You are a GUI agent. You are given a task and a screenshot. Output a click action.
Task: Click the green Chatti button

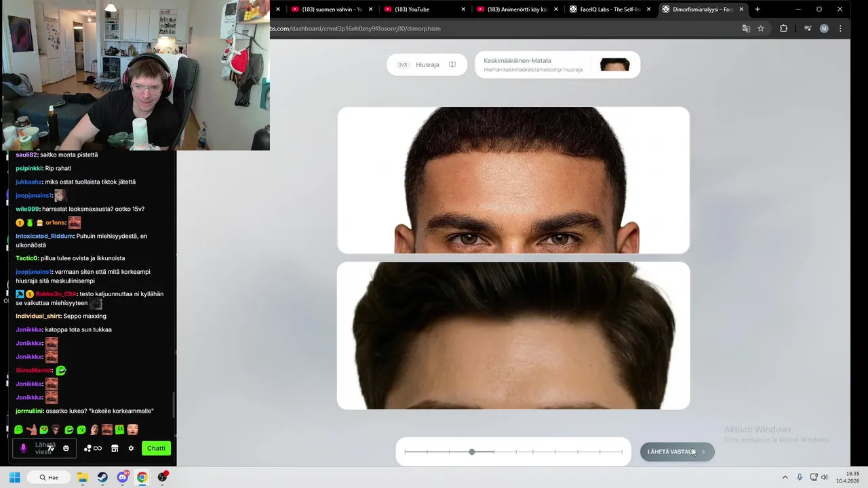[156, 448]
